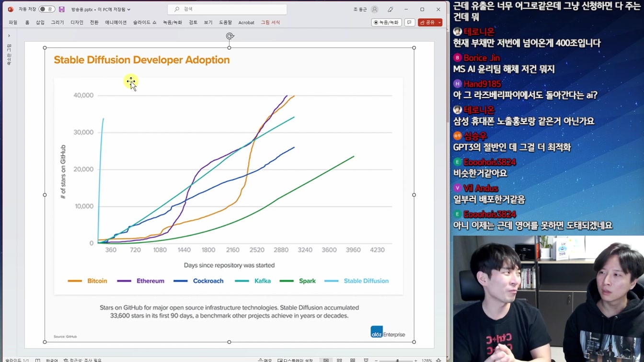Click the 슬라이드 1/1 status bar indicator
644x362 pixels.
(x=17, y=360)
